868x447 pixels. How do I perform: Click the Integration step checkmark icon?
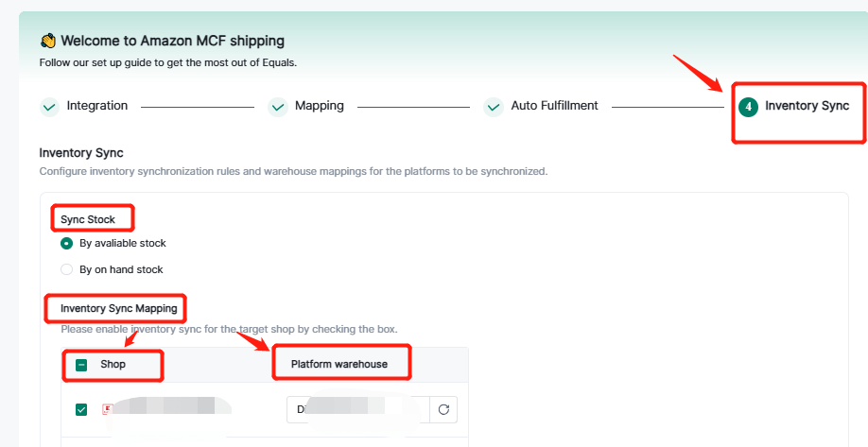click(x=50, y=107)
